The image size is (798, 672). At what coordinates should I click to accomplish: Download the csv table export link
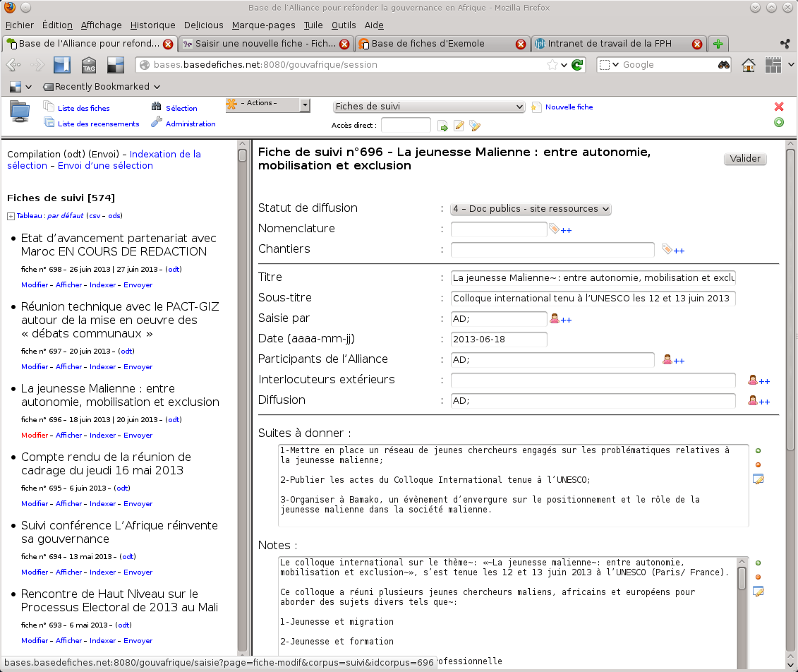(95, 216)
